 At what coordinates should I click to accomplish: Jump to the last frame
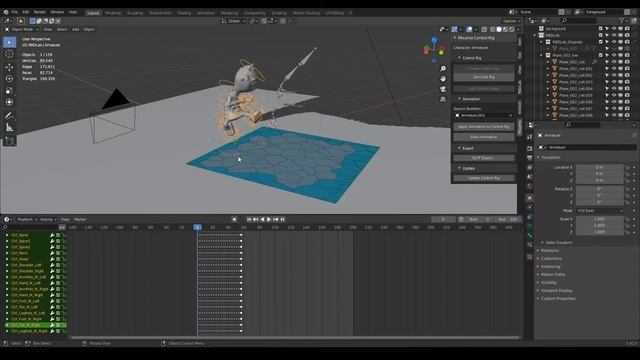282,220
